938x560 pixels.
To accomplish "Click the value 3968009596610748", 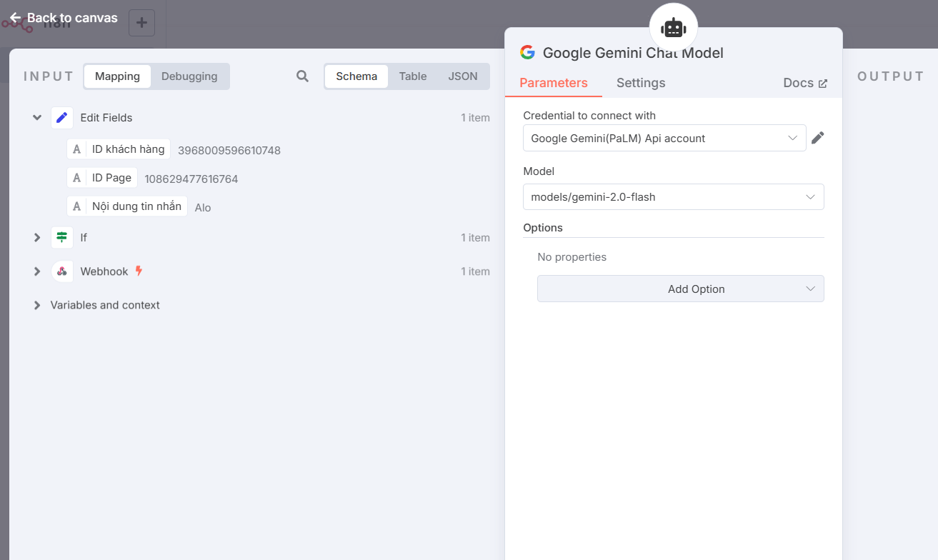I will pos(229,150).
